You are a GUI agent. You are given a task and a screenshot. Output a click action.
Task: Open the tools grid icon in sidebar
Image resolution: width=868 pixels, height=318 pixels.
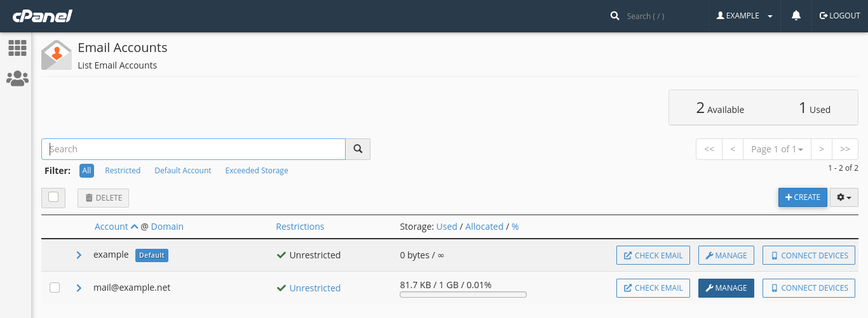[x=17, y=48]
